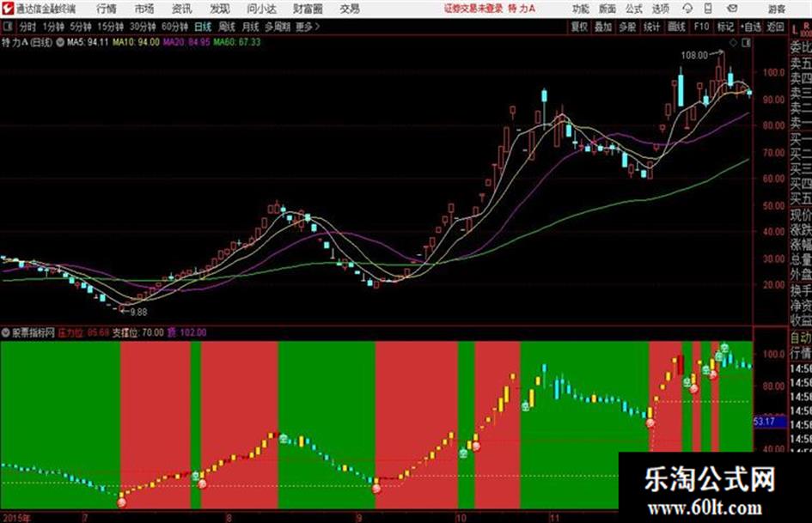The width and height of the screenshot is (812, 523).
Task: Switch to the 60分钟 period tab
Action: [175, 27]
